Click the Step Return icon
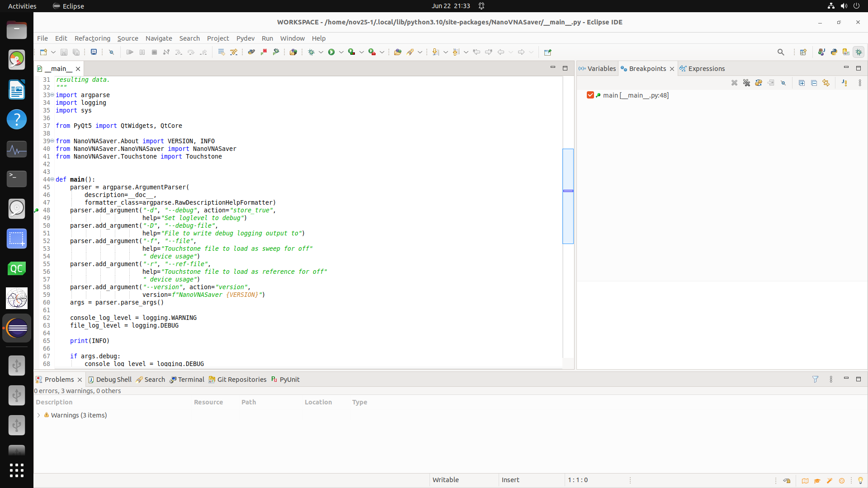 [203, 52]
